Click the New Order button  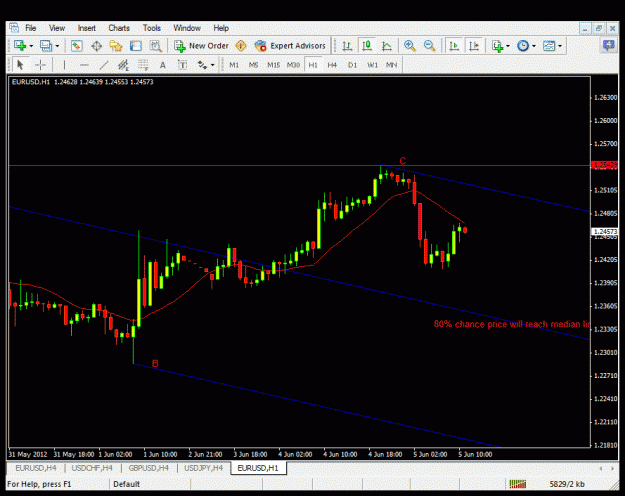201,46
